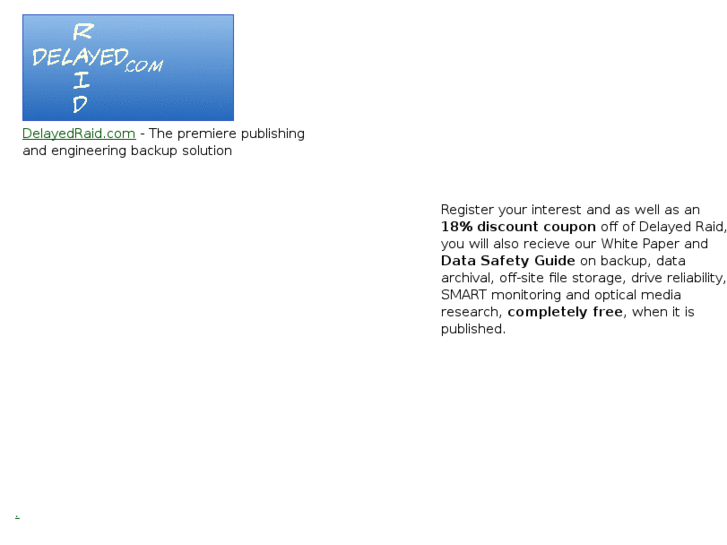
Task: Click the handwritten "R" letter in logo
Action: click(83, 32)
